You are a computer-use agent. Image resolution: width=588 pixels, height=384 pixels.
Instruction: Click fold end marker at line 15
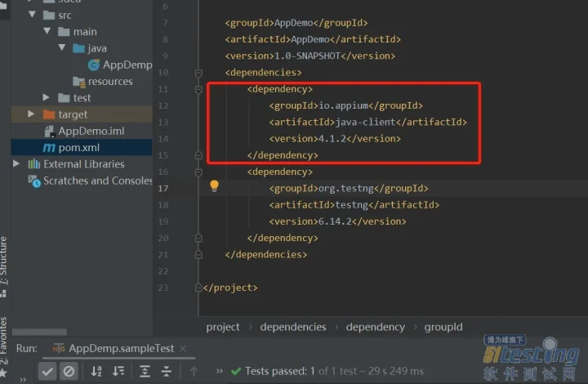(x=198, y=155)
